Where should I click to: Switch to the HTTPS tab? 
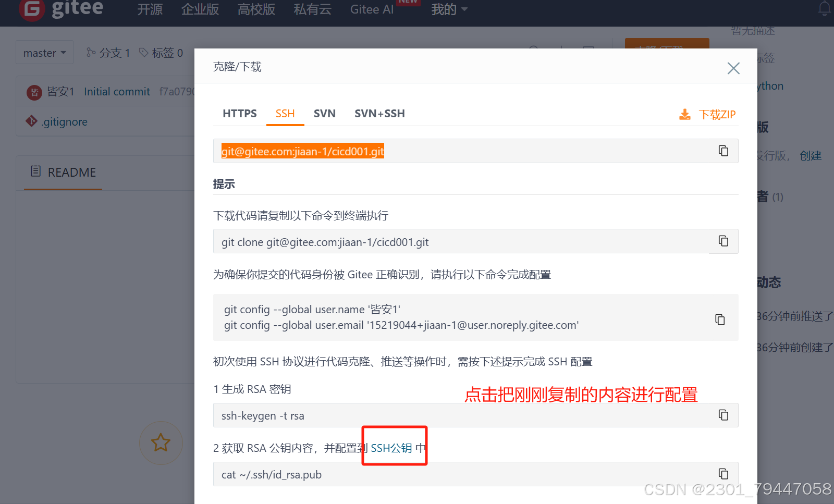pyautogui.click(x=239, y=113)
